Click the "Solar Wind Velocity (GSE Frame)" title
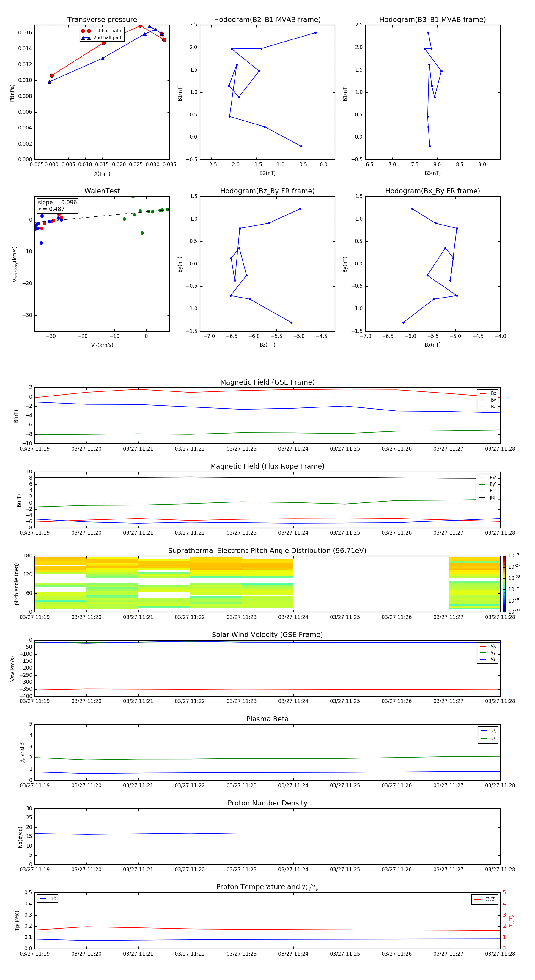535x980 pixels. tap(267, 635)
